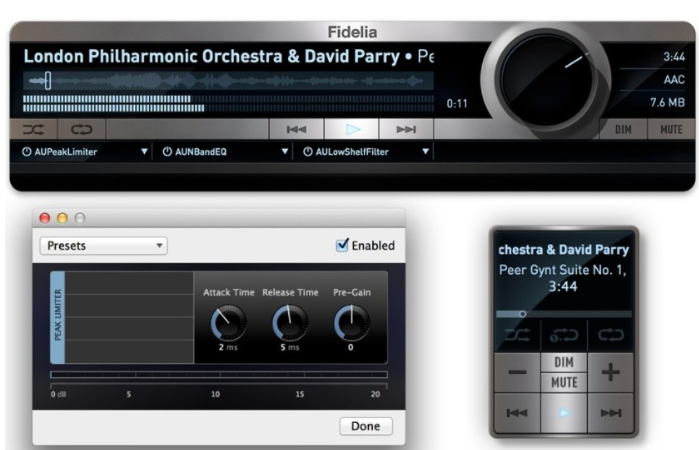This screenshot has height=450, width=699.
Task: Click the 2 ms attack value
Action: coord(228,347)
